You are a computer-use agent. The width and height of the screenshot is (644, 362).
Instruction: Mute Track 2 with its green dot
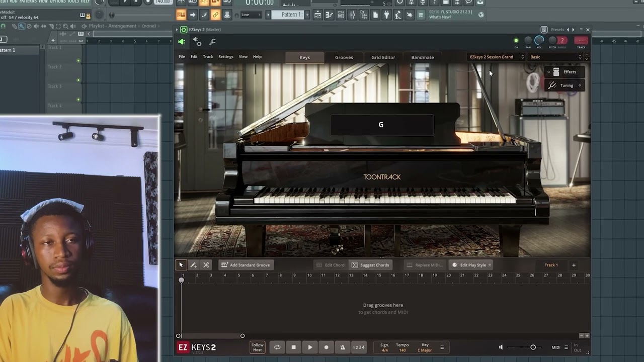pyautogui.click(x=78, y=80)
